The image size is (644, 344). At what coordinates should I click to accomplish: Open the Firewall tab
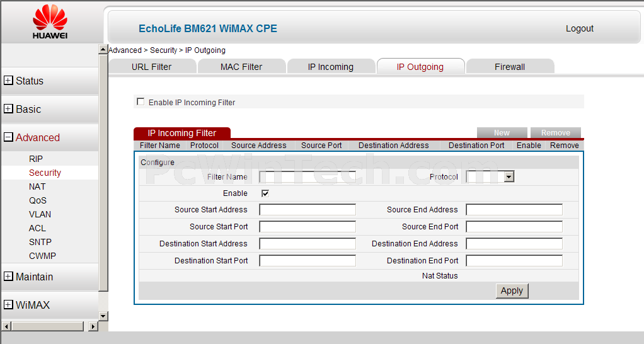click(x=510, y=67)
